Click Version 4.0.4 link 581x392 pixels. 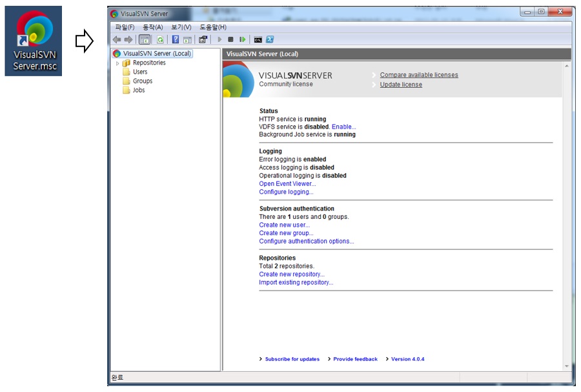(x=407, y=359)
